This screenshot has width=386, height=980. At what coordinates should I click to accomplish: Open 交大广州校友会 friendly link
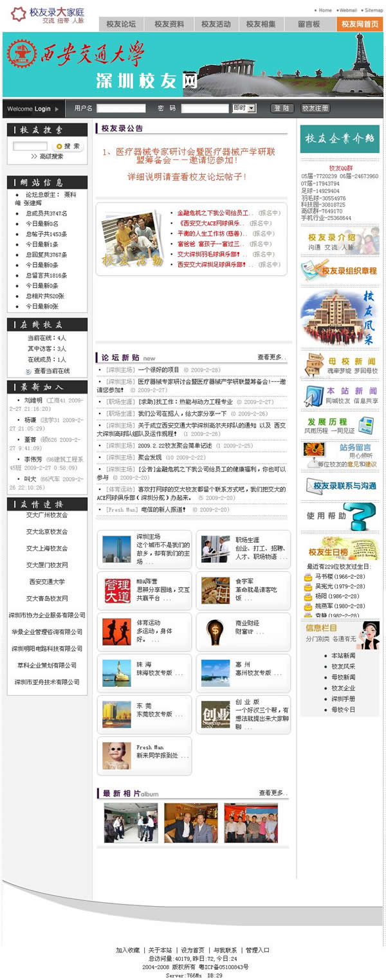click(x=47, y=515)
